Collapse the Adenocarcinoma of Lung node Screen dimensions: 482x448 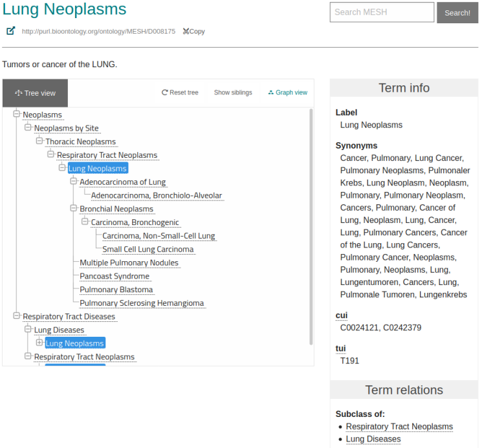click(73, 182)
